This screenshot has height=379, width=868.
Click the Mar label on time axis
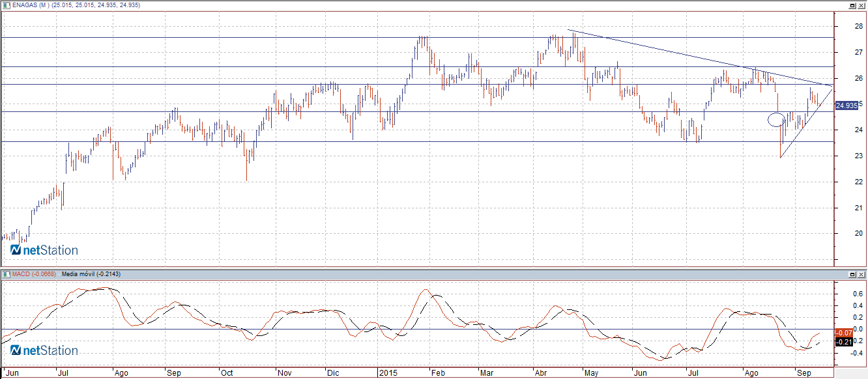point(487,374)
